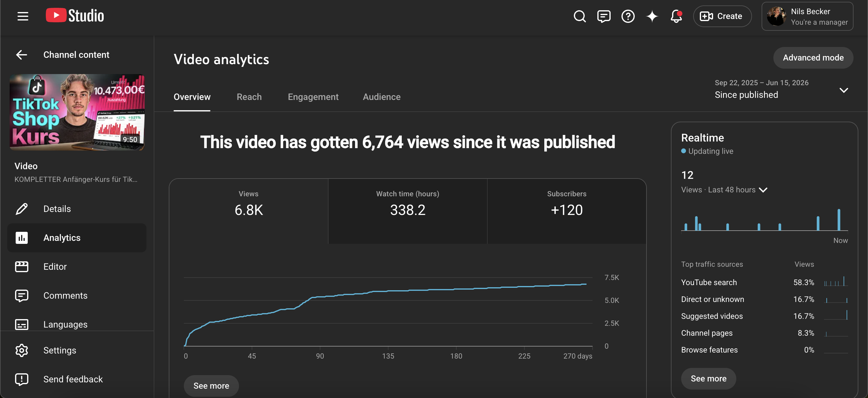Click the sparkle Ask Studio icon
Viewport: 868px width, 398px height.
[652, 16]
